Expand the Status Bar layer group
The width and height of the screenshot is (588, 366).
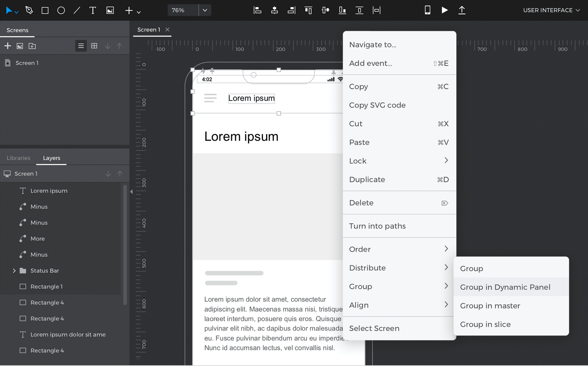[14, 271]
